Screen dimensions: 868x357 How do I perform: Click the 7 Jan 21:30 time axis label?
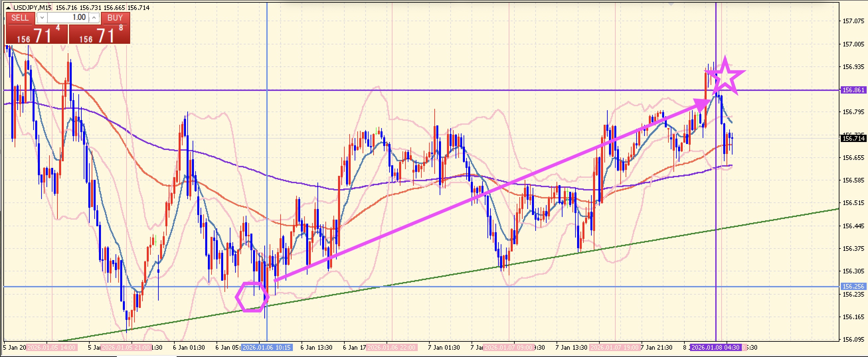coord(656,347)
